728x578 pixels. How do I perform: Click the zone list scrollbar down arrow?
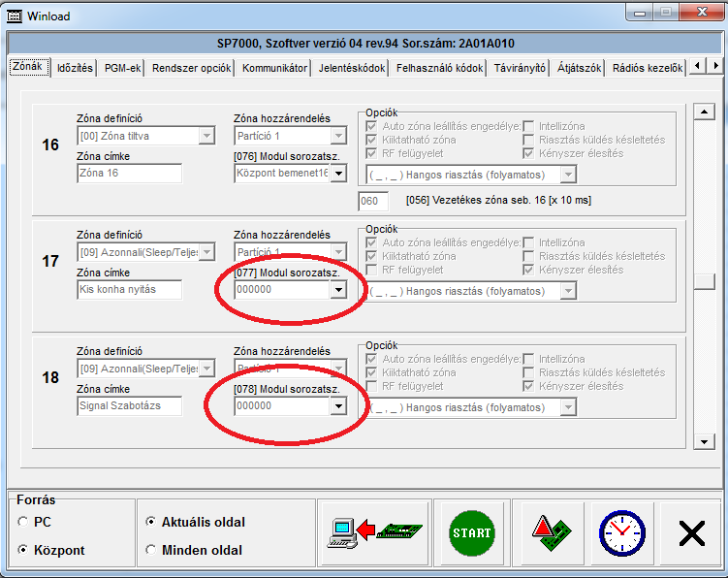[704, 441]
